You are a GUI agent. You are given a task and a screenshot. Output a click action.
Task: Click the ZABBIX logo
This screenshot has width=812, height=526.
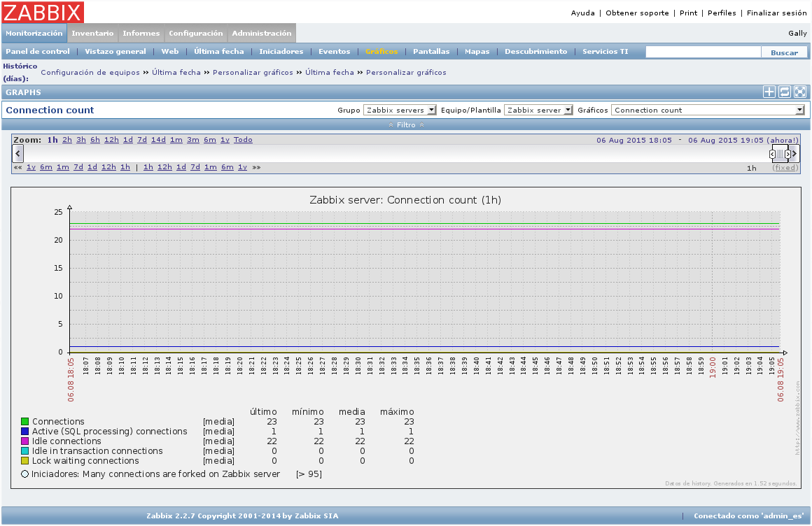point(43,12)
